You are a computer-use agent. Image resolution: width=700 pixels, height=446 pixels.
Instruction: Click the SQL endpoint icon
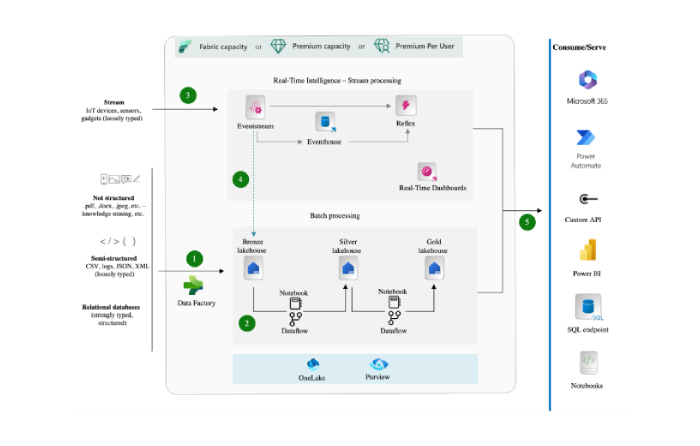(x=588, y=308)
